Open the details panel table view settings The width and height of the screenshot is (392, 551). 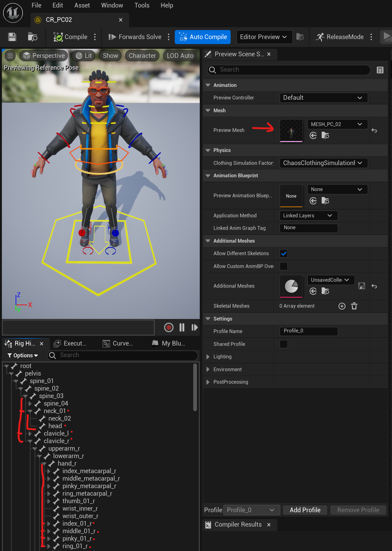coord(380,70)
